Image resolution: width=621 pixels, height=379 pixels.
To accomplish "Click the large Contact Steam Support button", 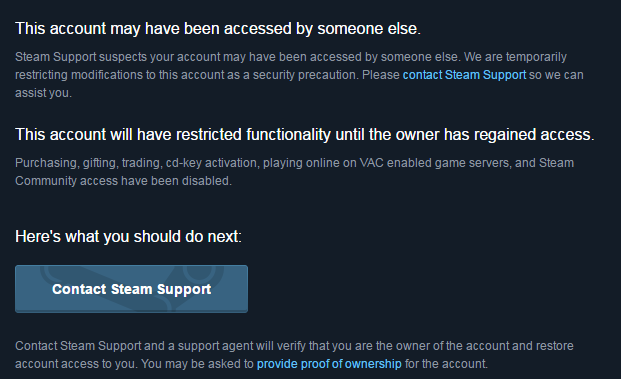I will pos(131,289).
